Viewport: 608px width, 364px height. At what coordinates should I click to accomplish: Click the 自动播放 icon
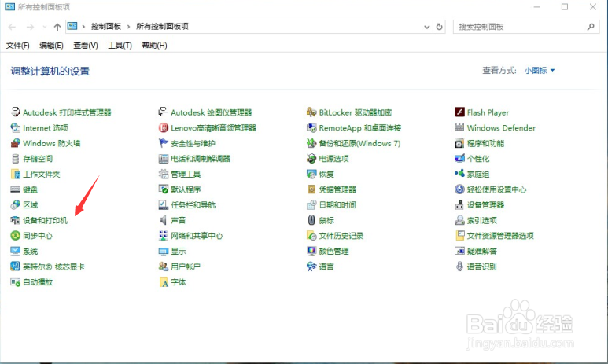(16, 281)
